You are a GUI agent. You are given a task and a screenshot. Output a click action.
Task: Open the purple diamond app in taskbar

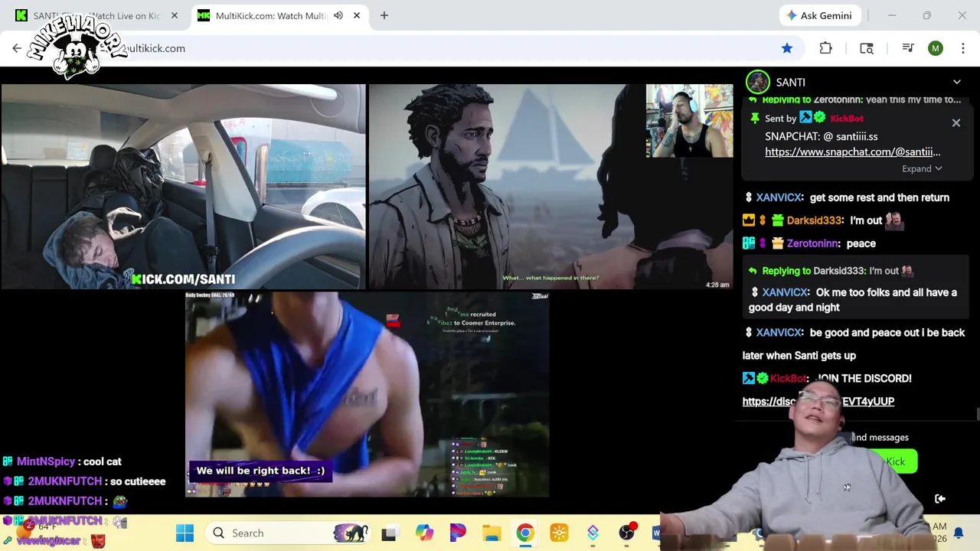click(593, 533)
